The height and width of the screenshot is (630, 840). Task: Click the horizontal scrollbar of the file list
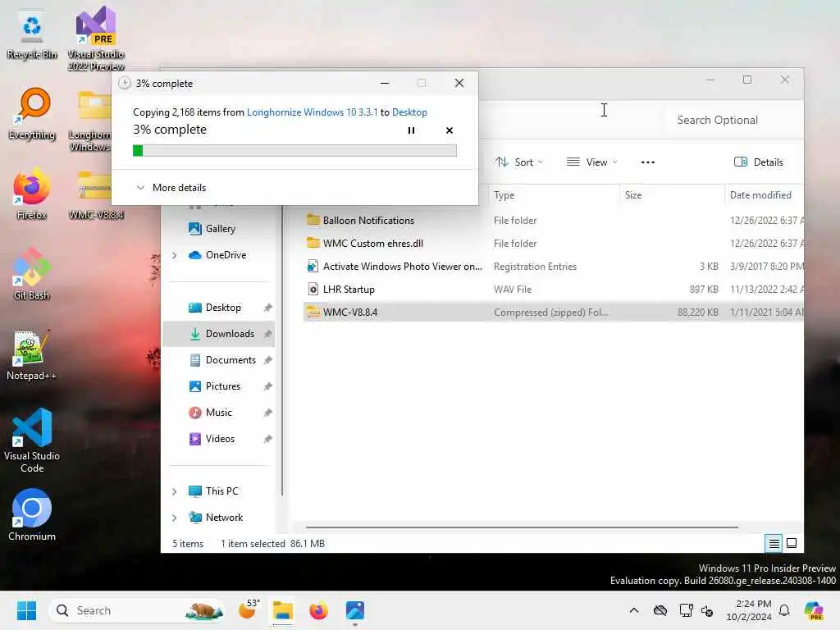click(x=522, y=527)
